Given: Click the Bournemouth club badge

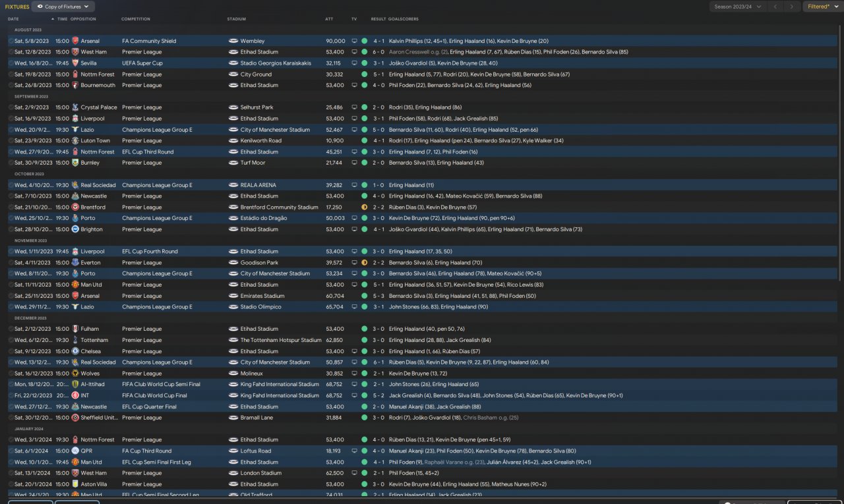Looking at the screenshot, I should click(x=75, y=85).
